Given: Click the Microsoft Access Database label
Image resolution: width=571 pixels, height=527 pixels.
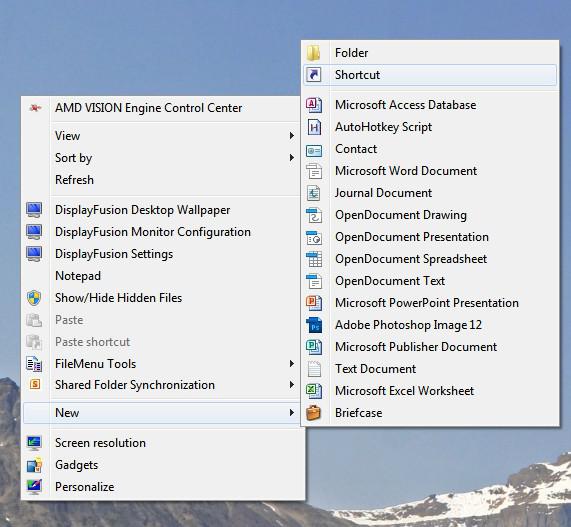Looking at the screenshot, I should tap(406, 105).
